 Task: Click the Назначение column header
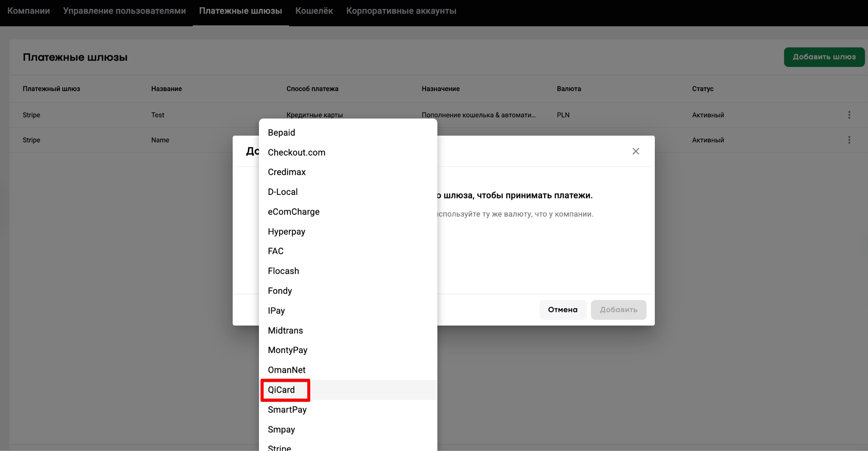point(440,89)
